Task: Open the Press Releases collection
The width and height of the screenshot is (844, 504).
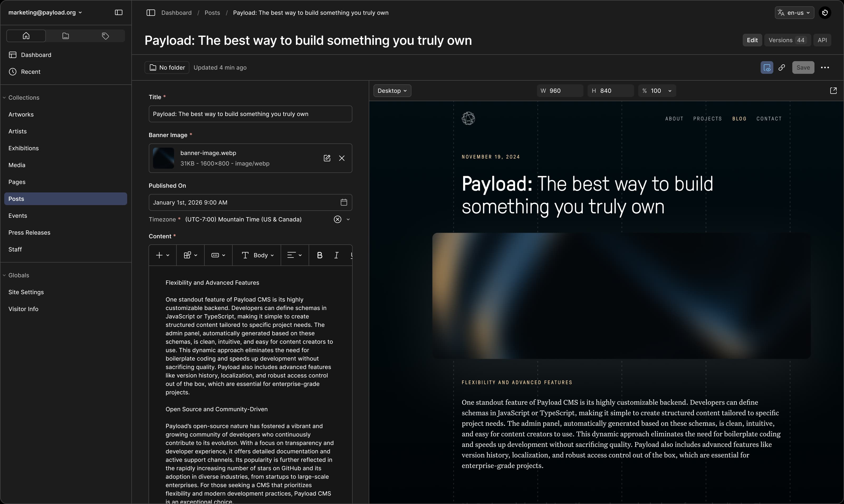Action: click(66, 233)
